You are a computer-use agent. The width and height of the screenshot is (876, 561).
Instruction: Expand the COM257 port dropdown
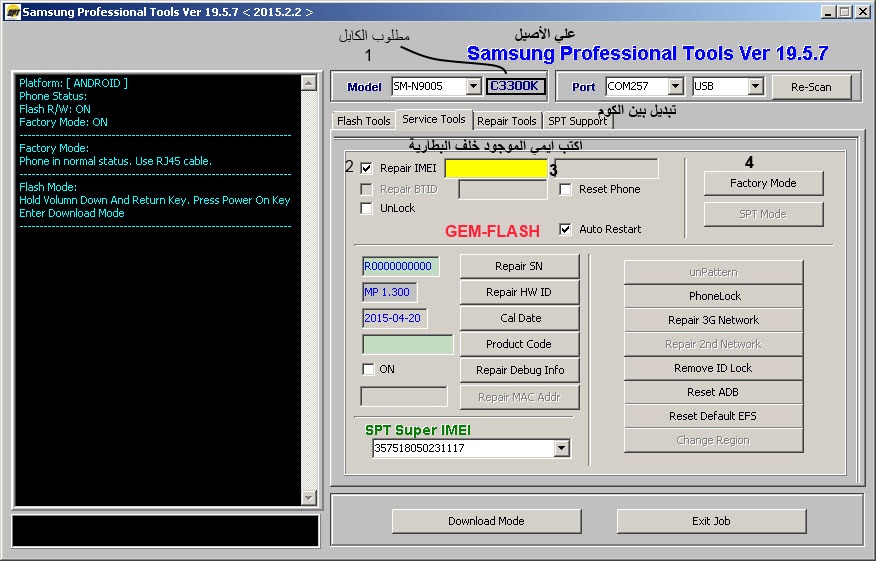click(675, 86)
